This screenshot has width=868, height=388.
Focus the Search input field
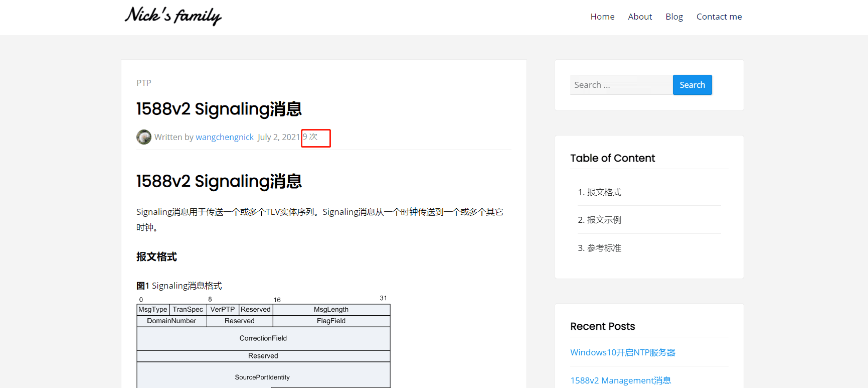click(x=621, y=85)
